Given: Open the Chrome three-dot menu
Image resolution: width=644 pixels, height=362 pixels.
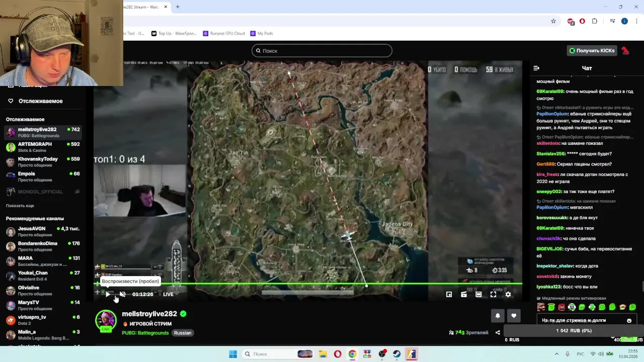Looking at the screenshot, I should pyautogui.click(x=636, y=21).
